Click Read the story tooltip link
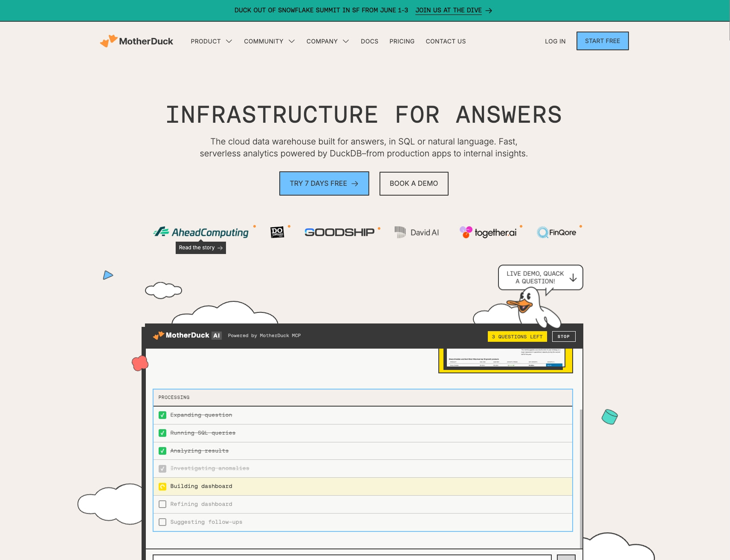Screen dimensions: 730x560 201,248
